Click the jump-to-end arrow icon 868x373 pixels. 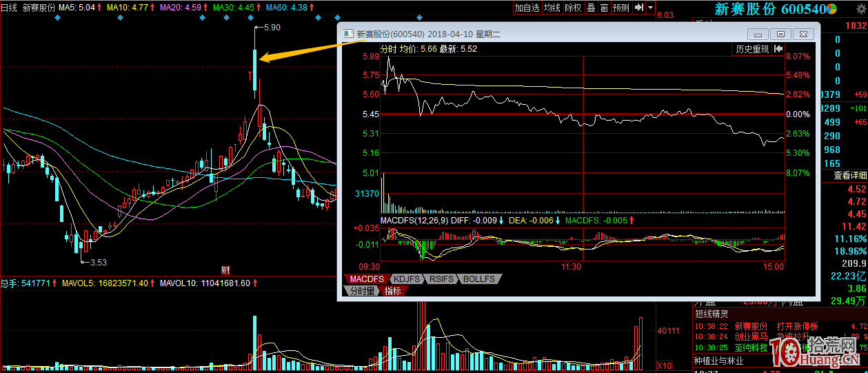point(639,8)
